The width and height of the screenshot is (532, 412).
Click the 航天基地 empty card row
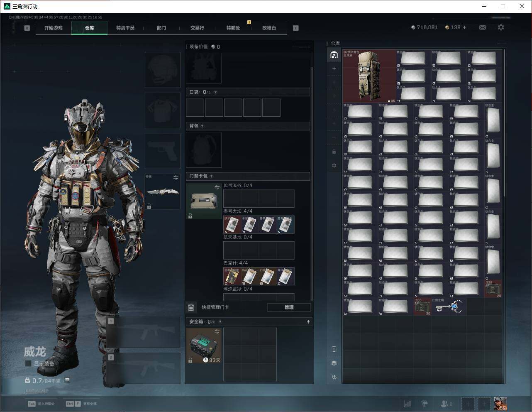coord(259,250)
